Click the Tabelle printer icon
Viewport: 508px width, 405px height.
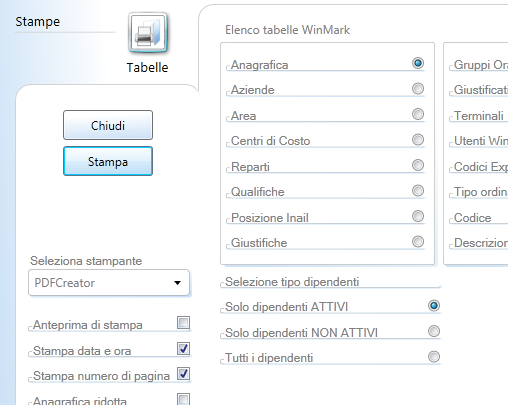(148, 33)
